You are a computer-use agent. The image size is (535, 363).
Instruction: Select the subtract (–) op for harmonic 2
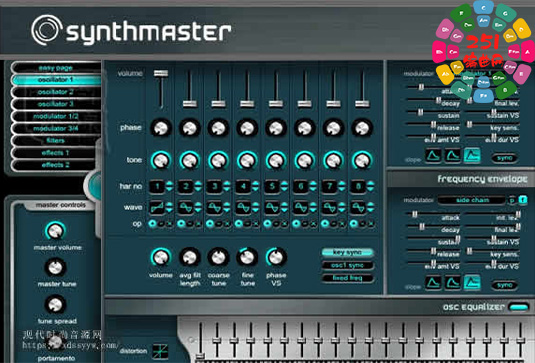click(190, 224)
